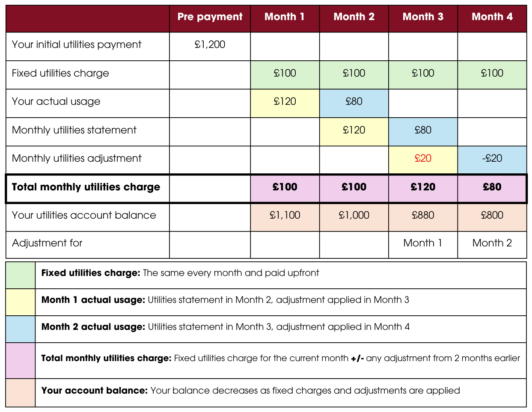Click the Your account balance legend description

[x=251, y=391]
